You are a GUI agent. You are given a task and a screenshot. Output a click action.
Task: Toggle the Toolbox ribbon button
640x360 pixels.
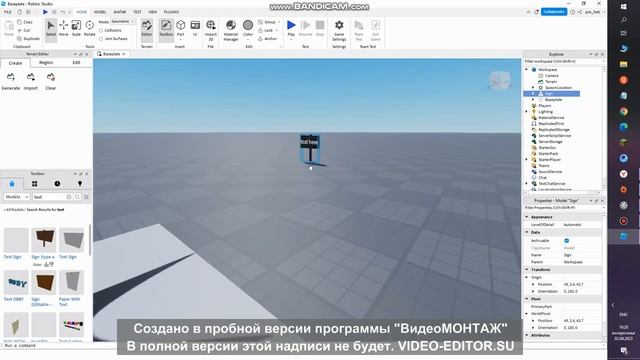point(166,29)
